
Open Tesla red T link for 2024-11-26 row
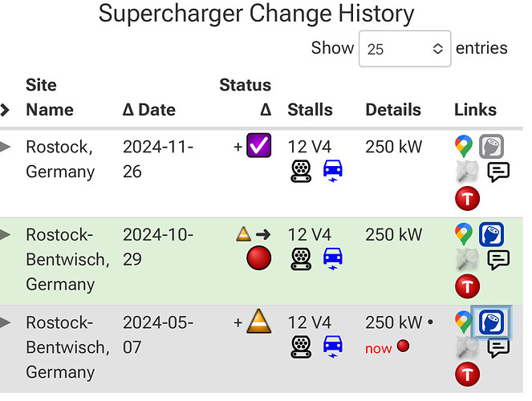pos(467,198)
